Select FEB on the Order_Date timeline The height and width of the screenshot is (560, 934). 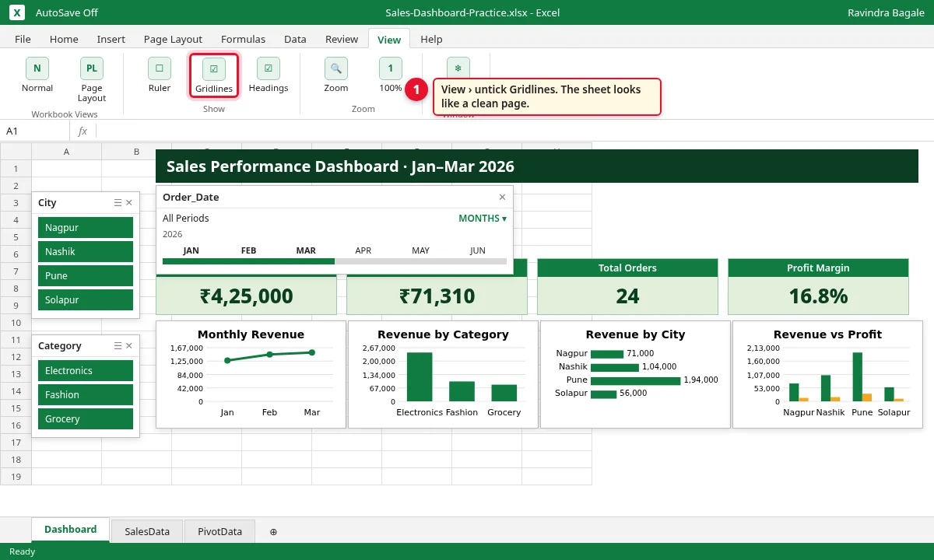(249, 250)
